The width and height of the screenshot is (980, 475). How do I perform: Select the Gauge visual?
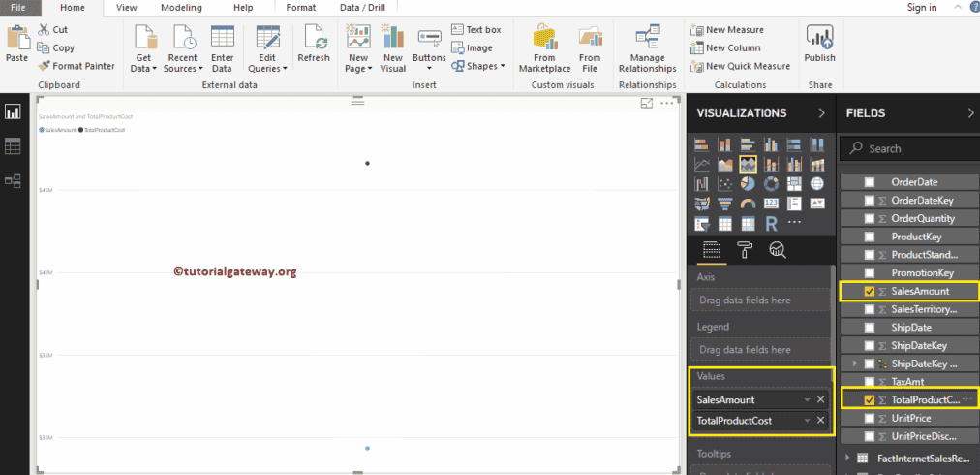coord(749,204)
